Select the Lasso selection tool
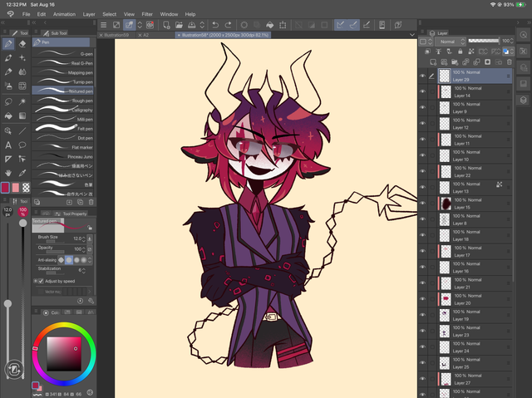The image size is (532, 398). [x=8, y=101]
